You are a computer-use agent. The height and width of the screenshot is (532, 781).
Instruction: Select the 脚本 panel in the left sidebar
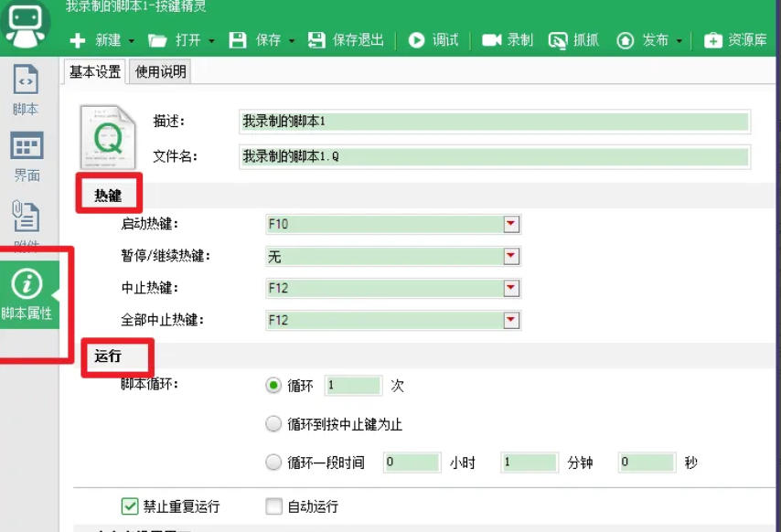[x=26, y=93]
